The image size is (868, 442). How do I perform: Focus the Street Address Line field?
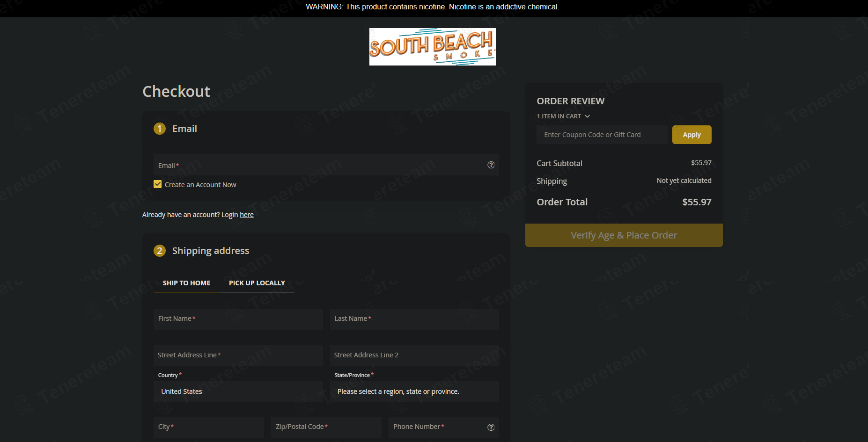click(238, 355)
